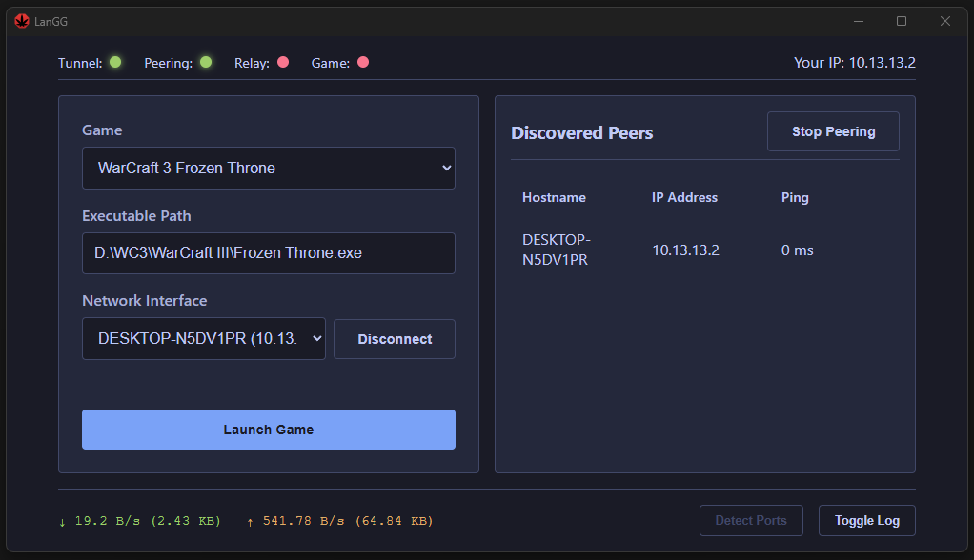Stop peering with the Stop Peering button
The image size is (974, 560).
833,131
